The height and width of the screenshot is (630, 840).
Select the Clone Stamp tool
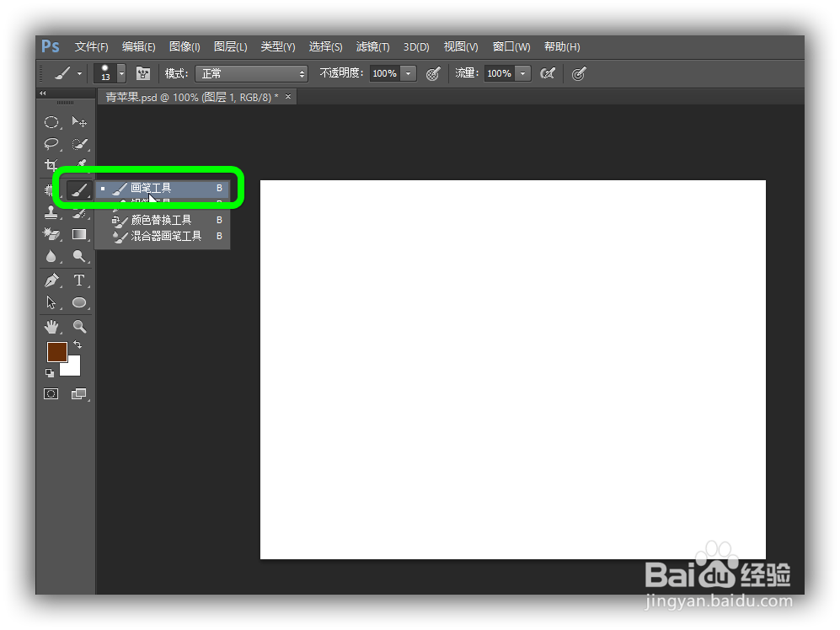coord(51,213)
